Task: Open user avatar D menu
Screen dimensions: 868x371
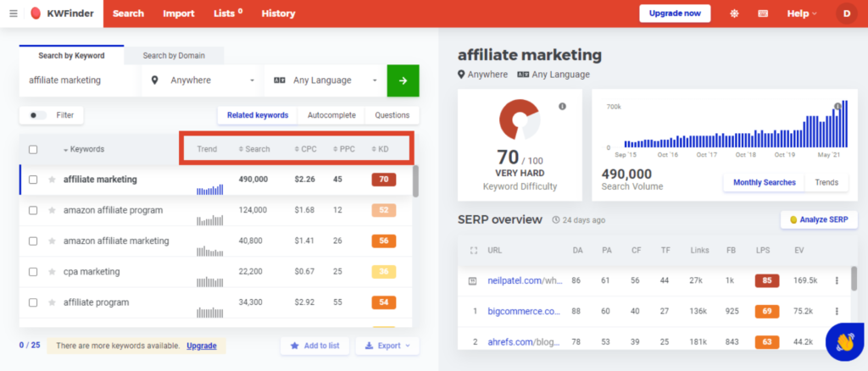Action: pos(846,14)
